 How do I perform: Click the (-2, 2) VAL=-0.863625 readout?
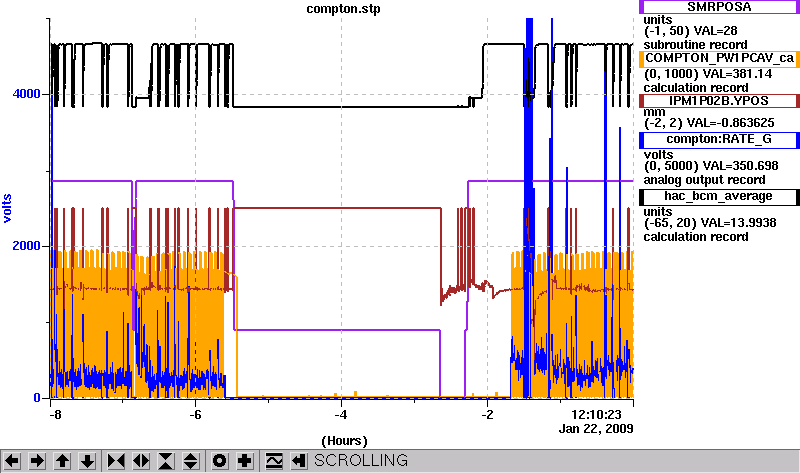pyautogui.click(x=709, y=123)
